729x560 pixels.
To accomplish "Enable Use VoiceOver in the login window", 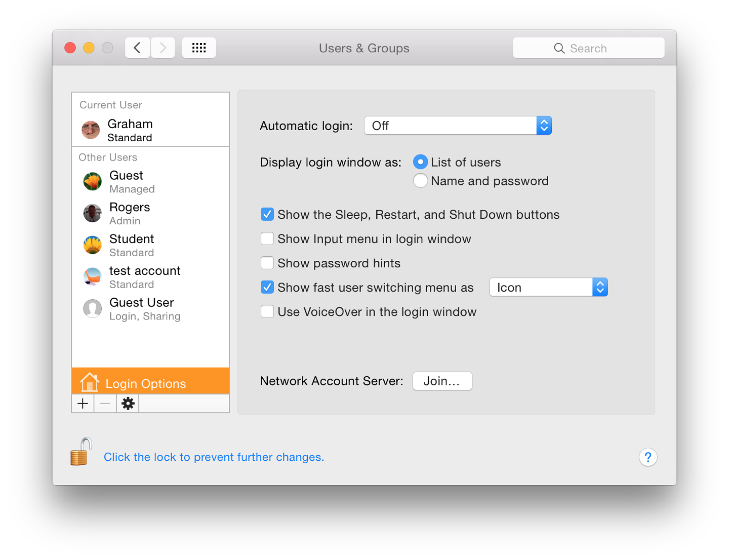I will pyautogui.click(x=267, y=311).
